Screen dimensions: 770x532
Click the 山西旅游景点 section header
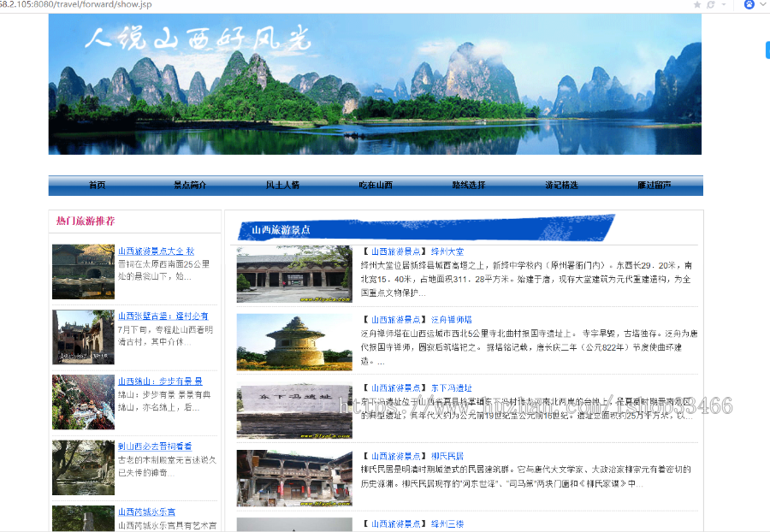[x=281, y=230]
